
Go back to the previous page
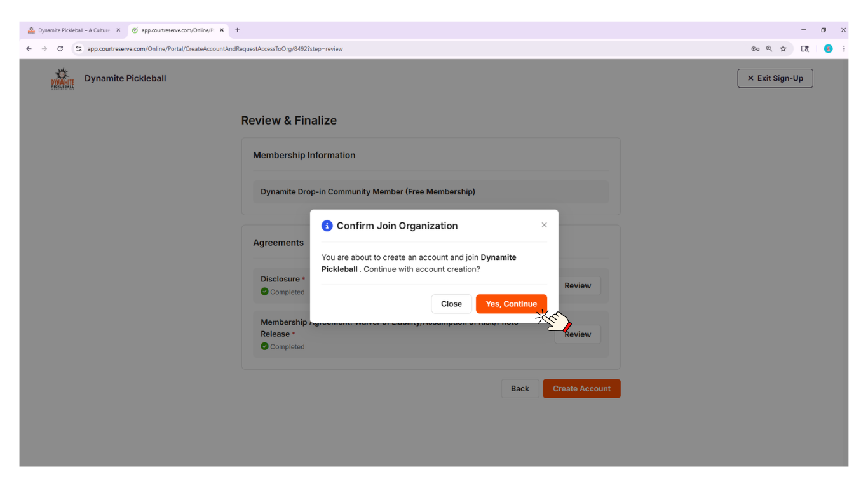pyautogui.click(x=29, y=49)
